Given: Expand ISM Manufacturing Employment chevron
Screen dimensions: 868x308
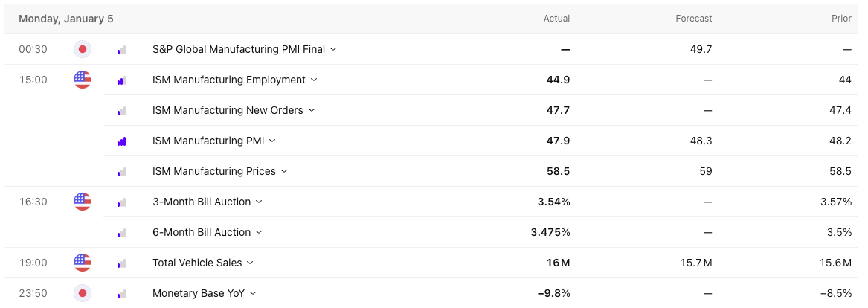Looking at the screenshot, I should [314, 80].
